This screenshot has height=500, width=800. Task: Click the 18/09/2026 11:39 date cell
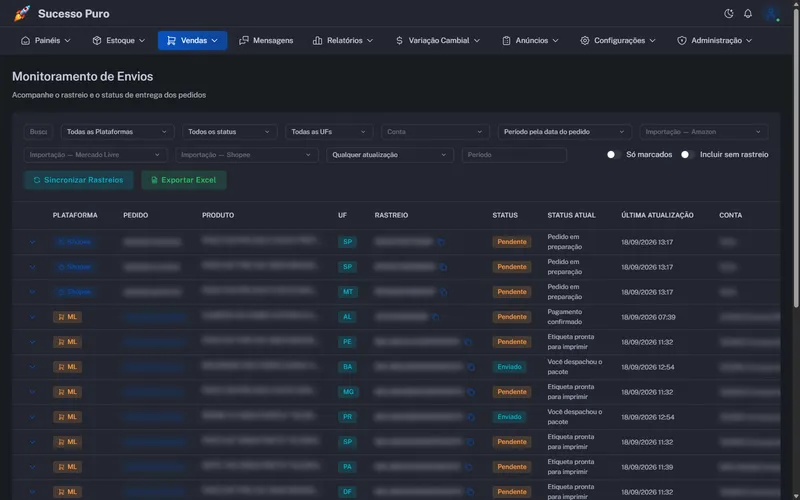click(x=647, y=467)
